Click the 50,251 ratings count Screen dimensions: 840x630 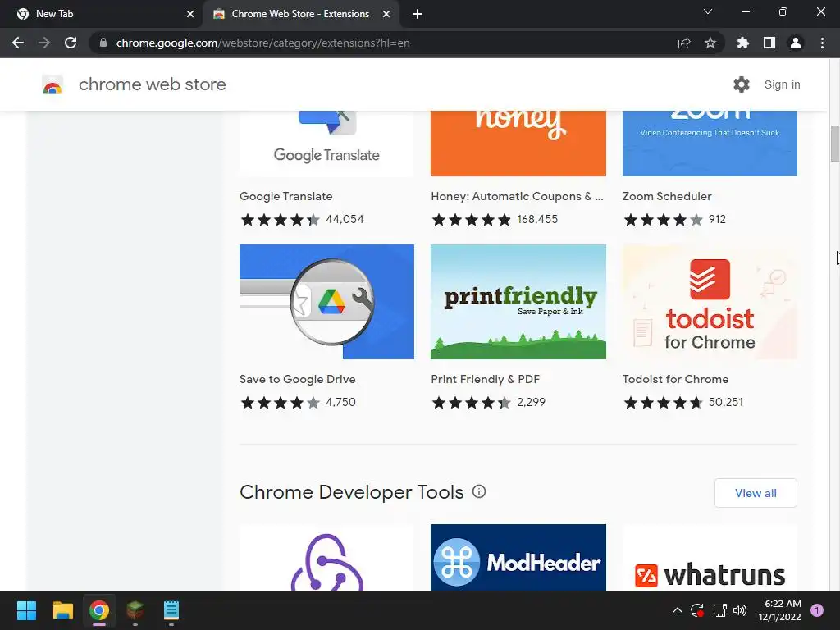(726, 402)
